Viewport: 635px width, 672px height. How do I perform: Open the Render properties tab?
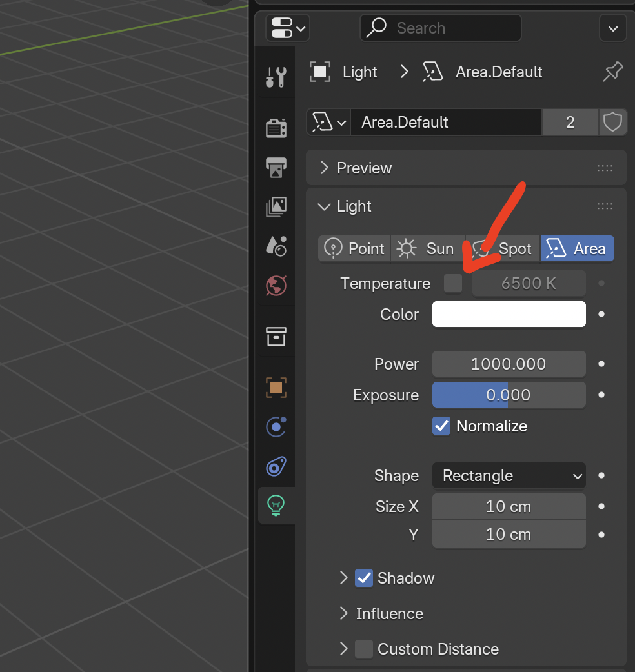click(x=276, y=128)
